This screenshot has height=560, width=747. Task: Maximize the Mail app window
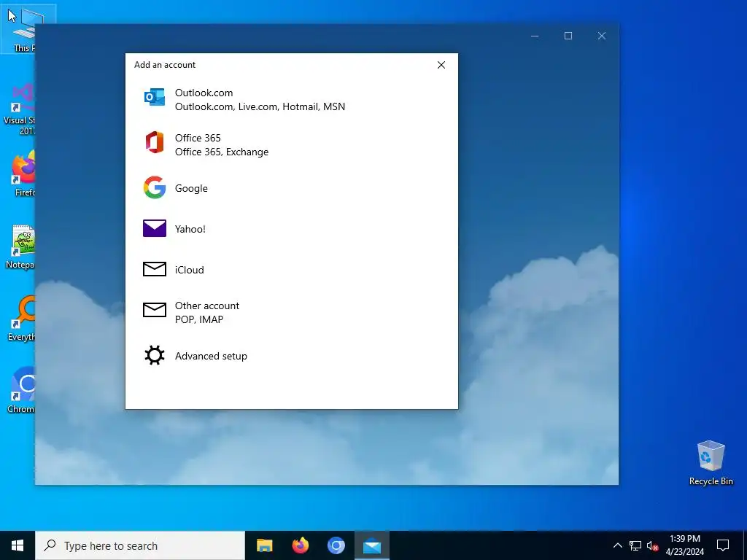pos(568,36)
